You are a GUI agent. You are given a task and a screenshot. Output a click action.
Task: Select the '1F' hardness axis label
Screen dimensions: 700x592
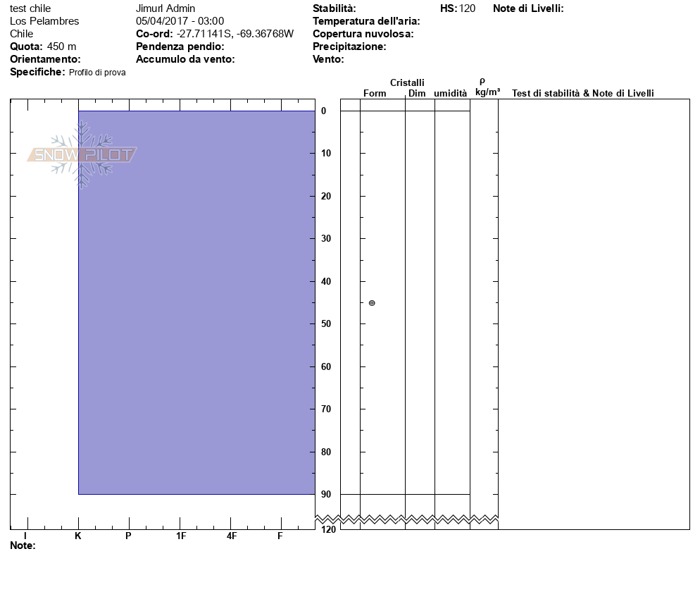pyautogui.click(x=181, y=536)
